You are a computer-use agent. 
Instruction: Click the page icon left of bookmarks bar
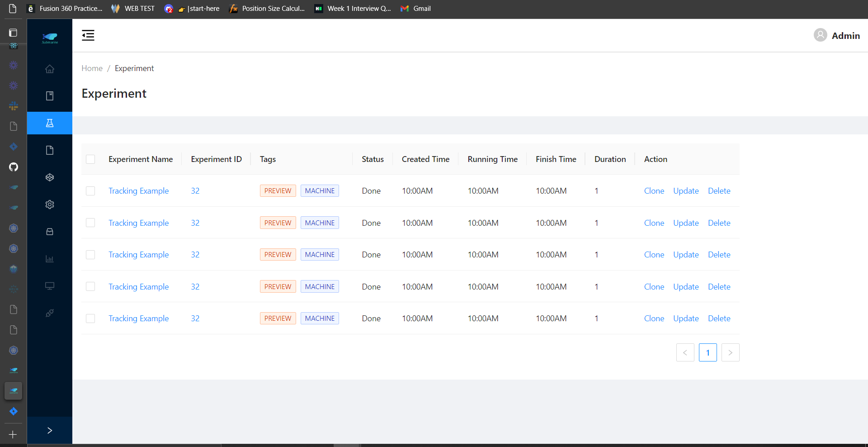click(13, 9)
